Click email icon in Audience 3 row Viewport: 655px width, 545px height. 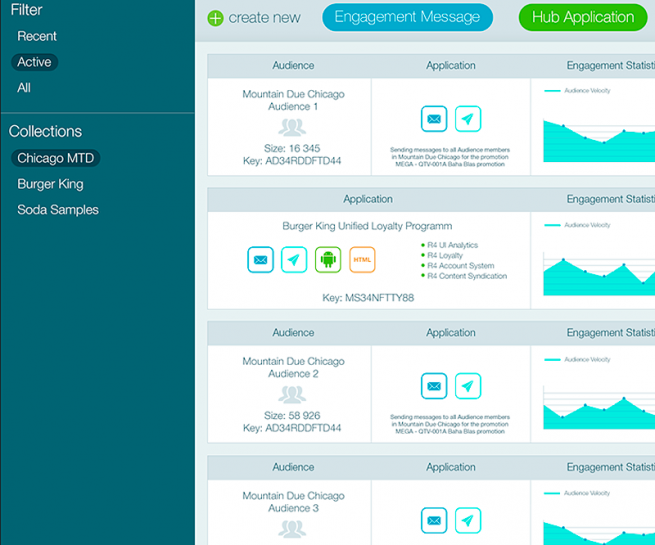(434, 520)
